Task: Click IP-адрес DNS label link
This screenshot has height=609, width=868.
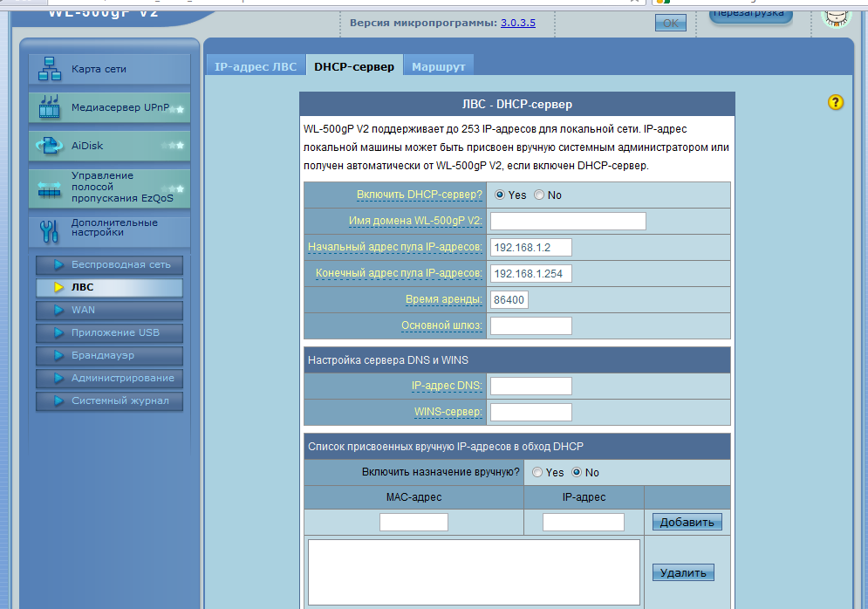Action: pyautogui.click(x=446, y=386)
